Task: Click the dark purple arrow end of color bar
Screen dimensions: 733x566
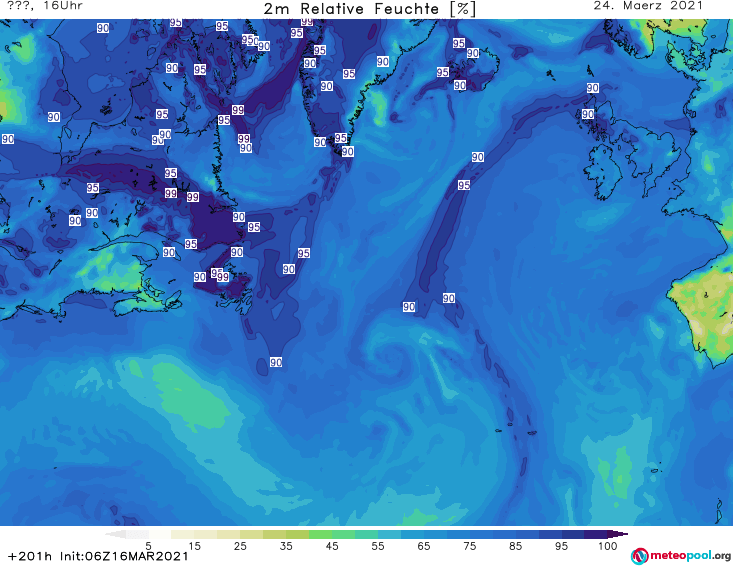Action: point(618,534)
